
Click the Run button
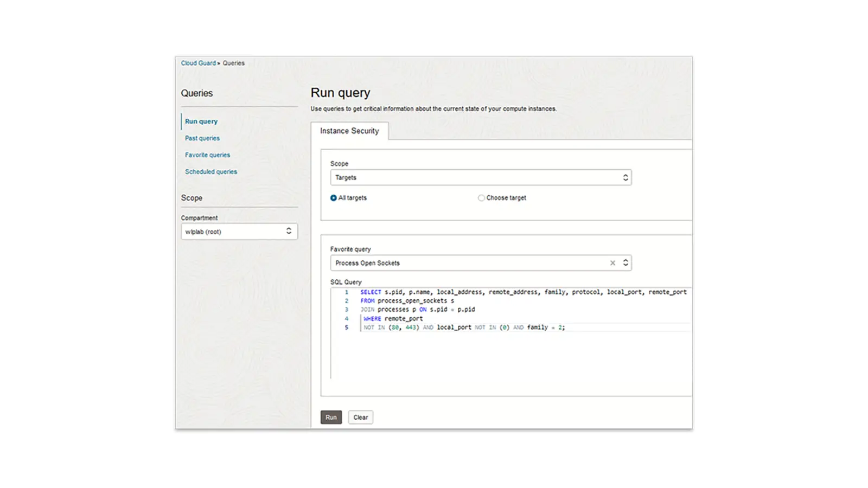tap(331, 418)
